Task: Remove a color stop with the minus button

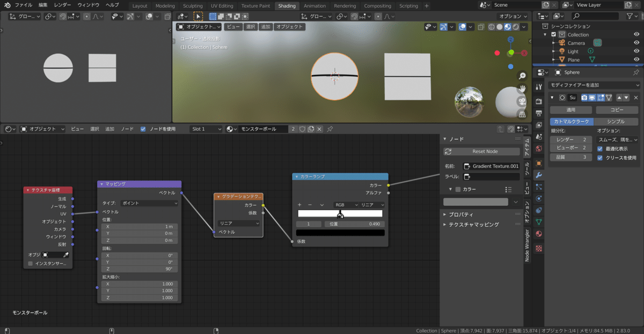Action: coord(310,205)
